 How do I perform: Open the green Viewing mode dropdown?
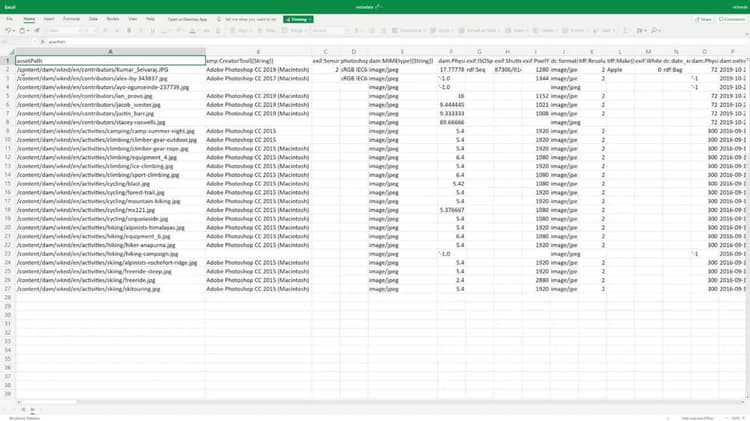click(x=298, y=20)
